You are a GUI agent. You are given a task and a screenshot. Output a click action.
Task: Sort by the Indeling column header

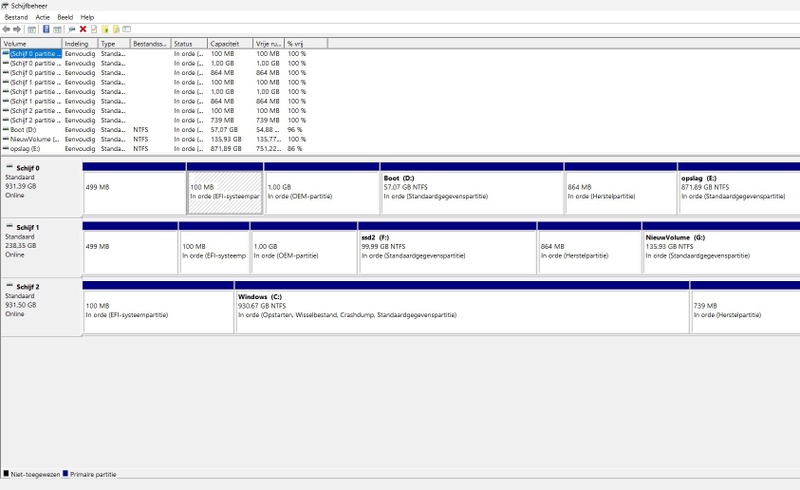80,43
